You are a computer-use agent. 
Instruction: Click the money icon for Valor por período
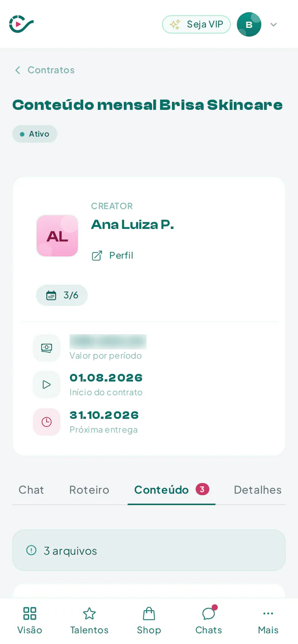pyautogui.click(x=47, y=348)
